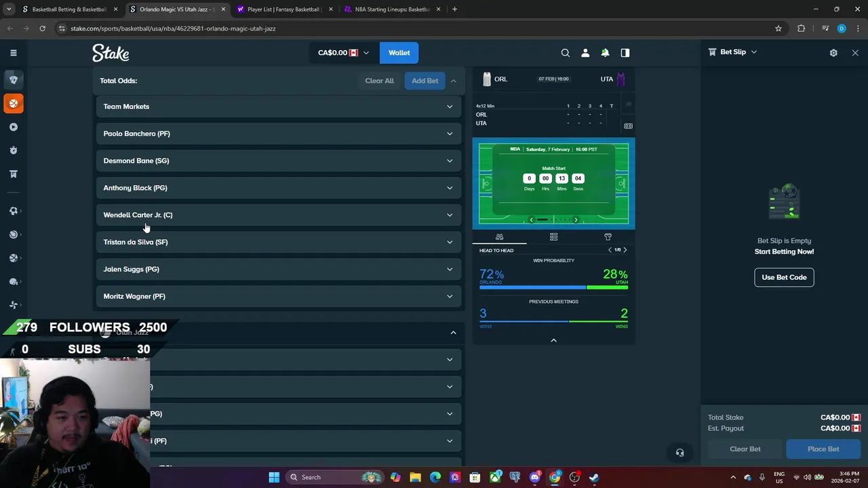Viewport: 868px width, 488px height.
Task: Open Discord from the taskbar
Action: 534,477
